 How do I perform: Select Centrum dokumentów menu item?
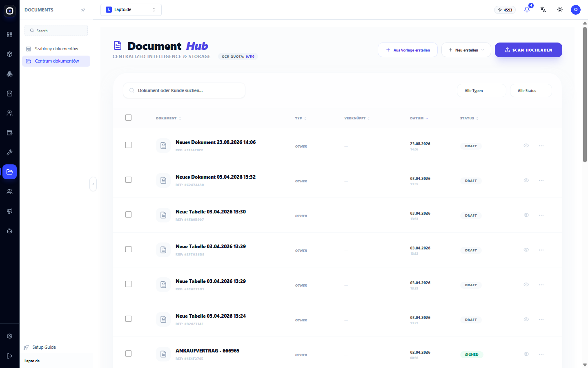[56, 61]
